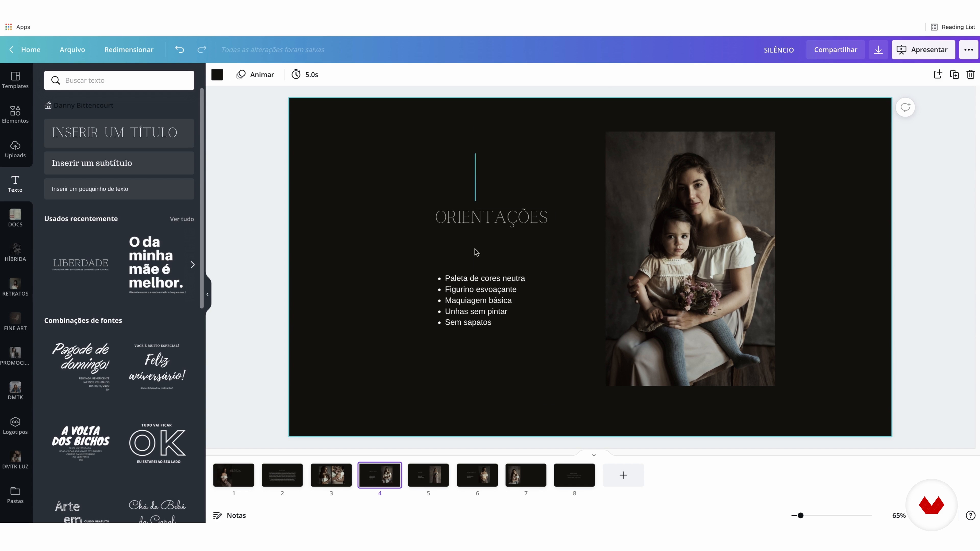Click Ver tudo for recently used
The height and width of the screenshot is (551, 980).
pos(182,219)
